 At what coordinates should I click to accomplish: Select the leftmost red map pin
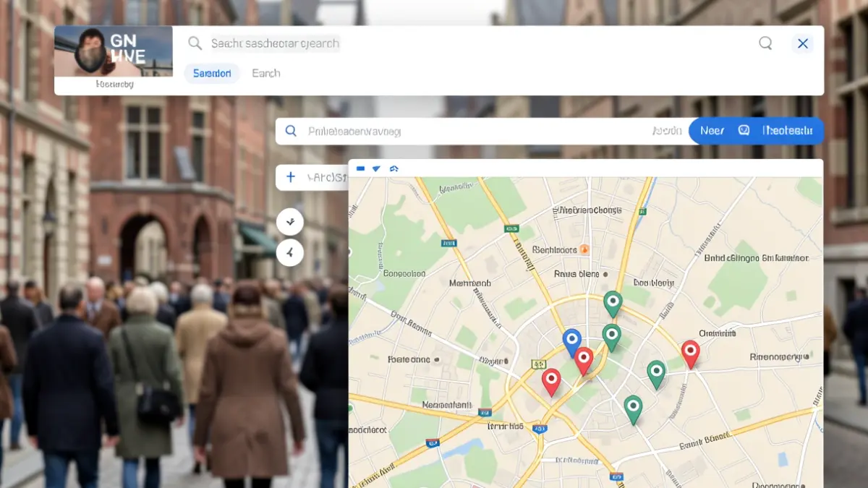tap(551, 382)
